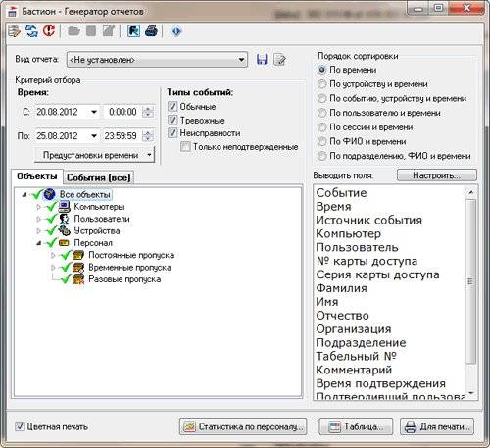Click the Постоянные пропуска pass icon
This screenshot has height=448, width=490.
pos(78,255)
